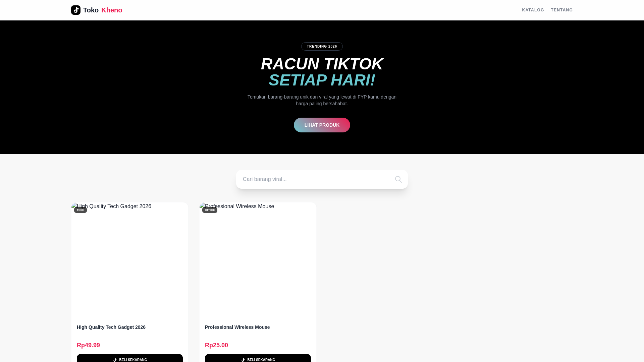
Task: Click BELI SEKARANG for Wireless Mouse
Action: [258, 358]
